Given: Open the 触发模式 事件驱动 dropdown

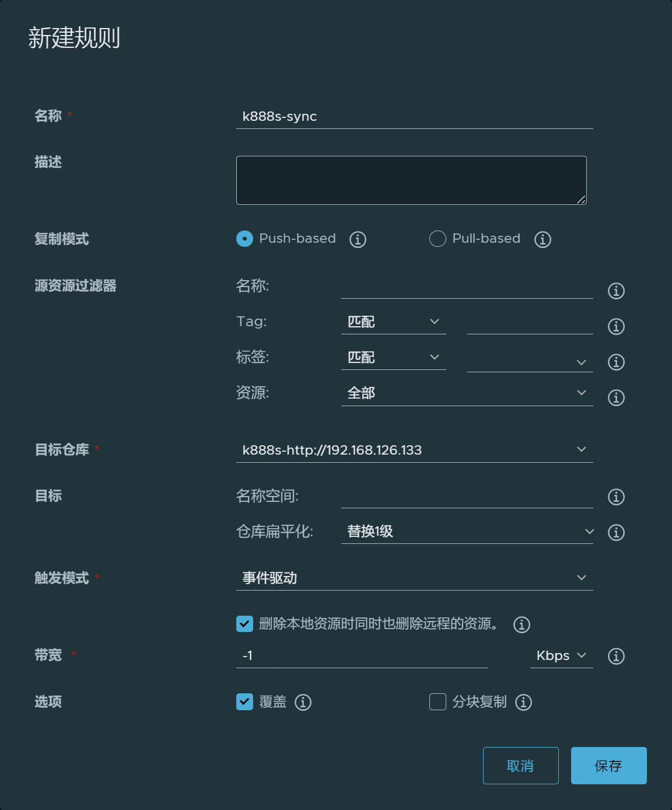Looking at the screenshot, I should 414,578.
